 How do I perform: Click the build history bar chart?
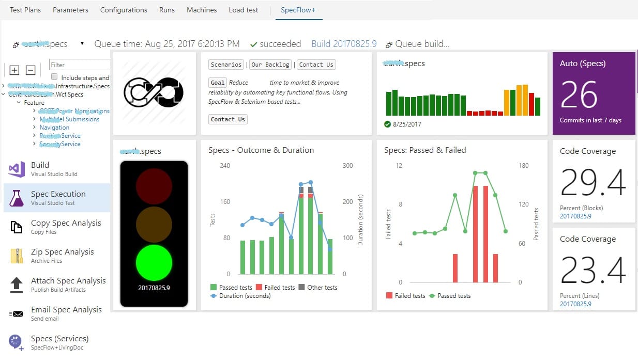click(x=463, y=100)
